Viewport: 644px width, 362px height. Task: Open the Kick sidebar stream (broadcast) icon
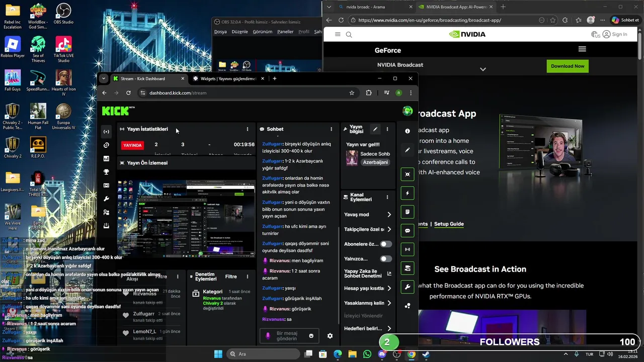pyautogui.click(x=106, y=132)
